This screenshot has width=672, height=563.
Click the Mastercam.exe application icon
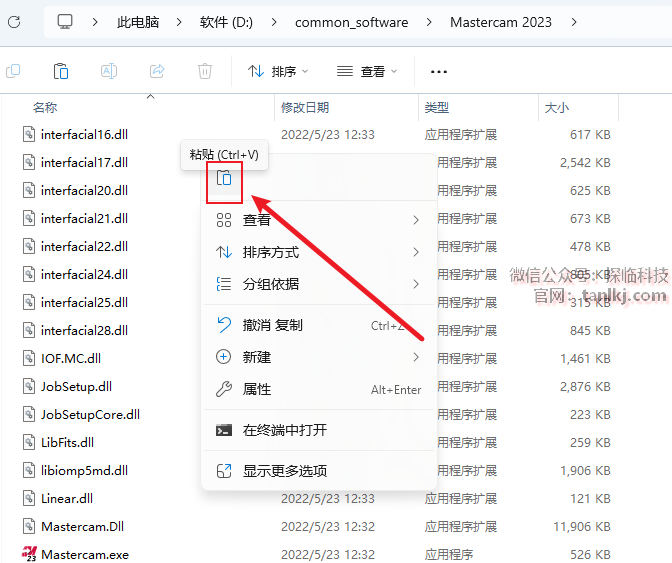29,554
